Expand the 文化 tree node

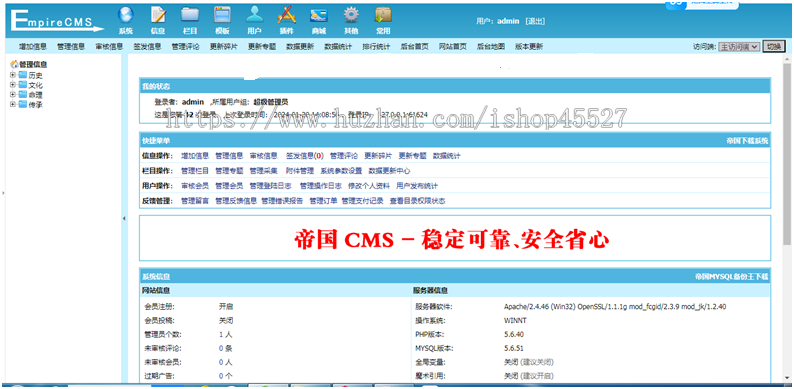pyautogui.click(x=13, y=85)
